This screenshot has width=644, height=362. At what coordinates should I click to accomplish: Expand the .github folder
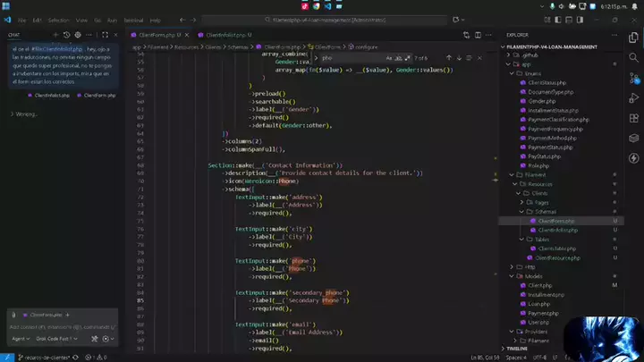coord(530,55)
